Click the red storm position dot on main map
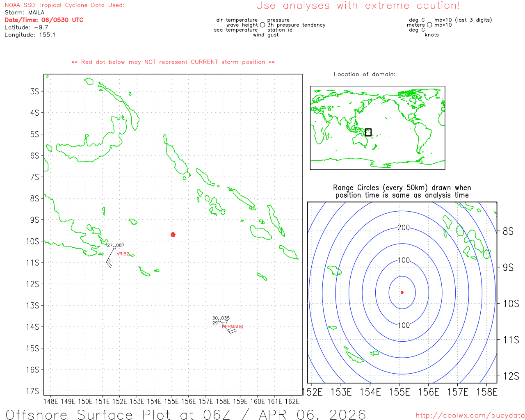The height and width of the screenshot is (420, 525). [x=173, y=235]
